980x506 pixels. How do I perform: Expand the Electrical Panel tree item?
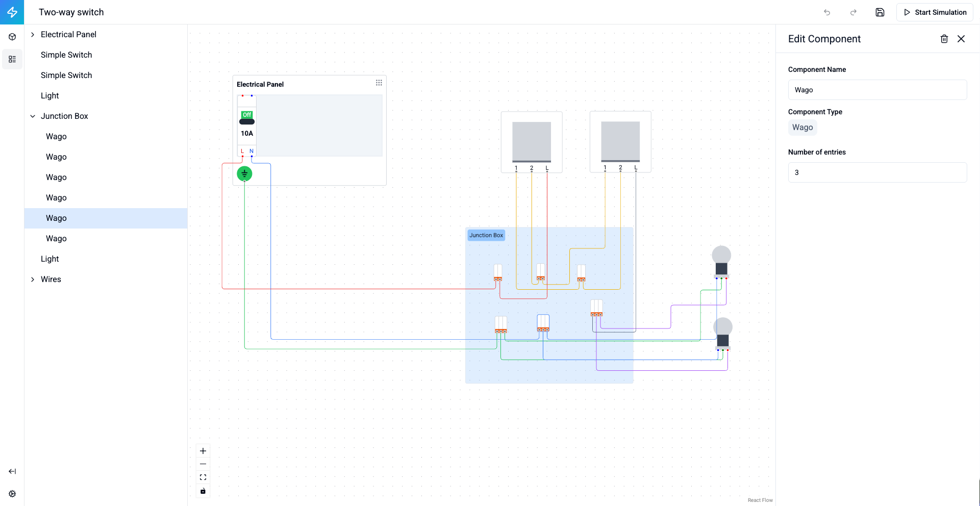33,35
